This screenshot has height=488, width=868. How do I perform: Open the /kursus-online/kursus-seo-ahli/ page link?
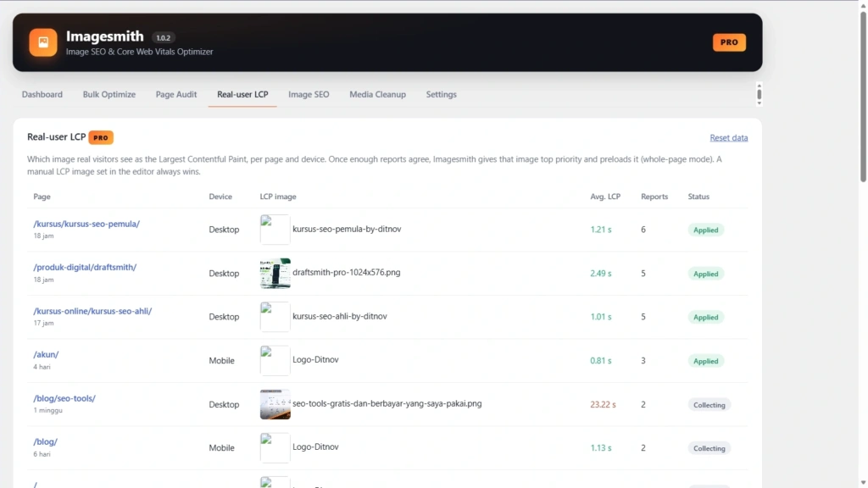(92, 311)
